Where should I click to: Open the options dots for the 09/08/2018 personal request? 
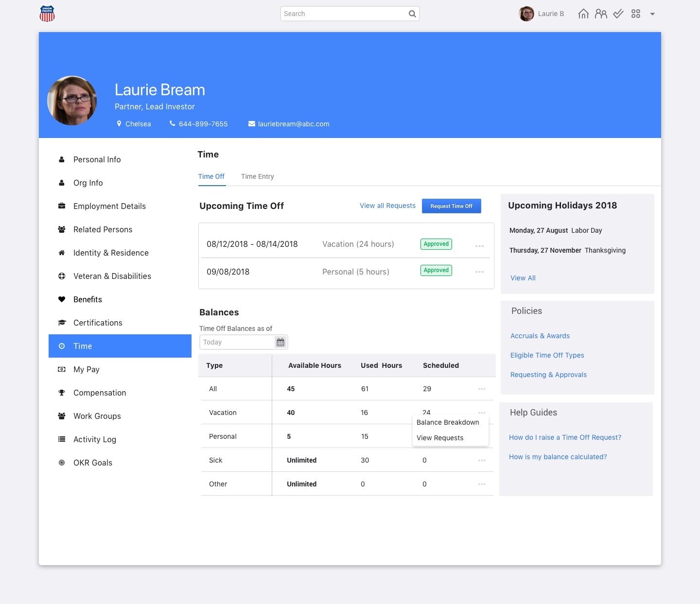(x=479, y=272)
